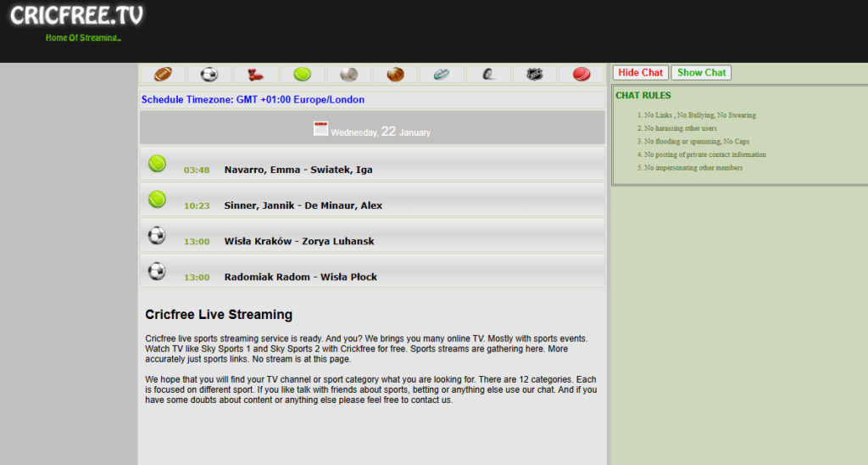868x465 pixels.
Task: Click the calendar icon beside Wednesday, 22 January
Action: [x=320, y=129]
